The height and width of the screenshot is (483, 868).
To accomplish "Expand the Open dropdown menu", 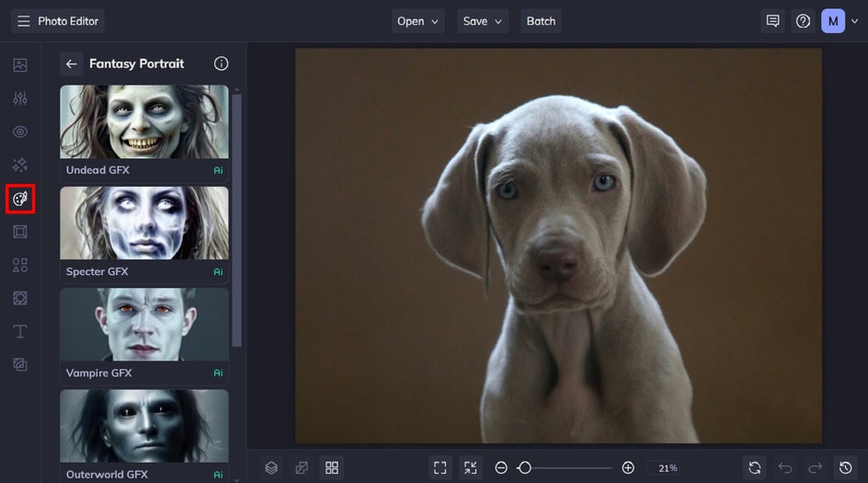I will click(x=418, y=21).
